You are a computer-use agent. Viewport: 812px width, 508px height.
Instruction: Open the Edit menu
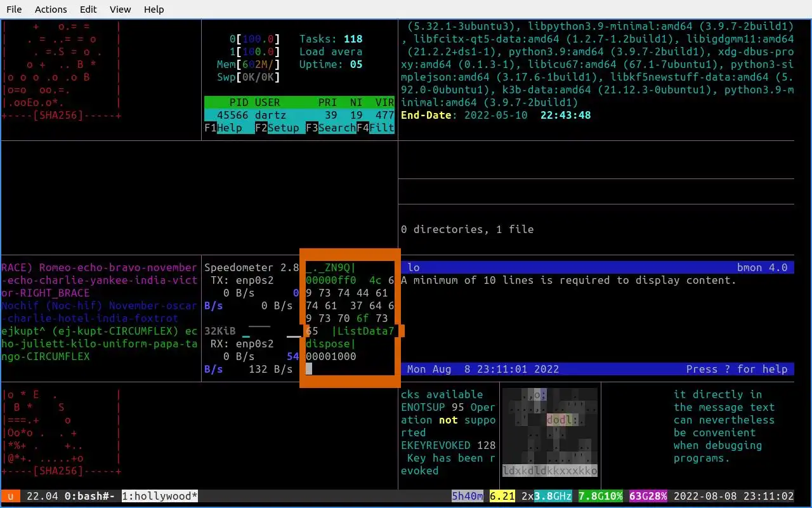[88, 9]
